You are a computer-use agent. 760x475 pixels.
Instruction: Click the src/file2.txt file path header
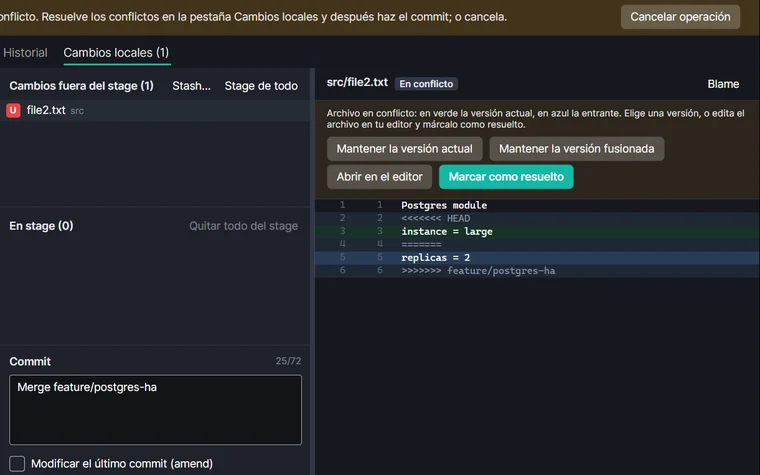point(357,82)
